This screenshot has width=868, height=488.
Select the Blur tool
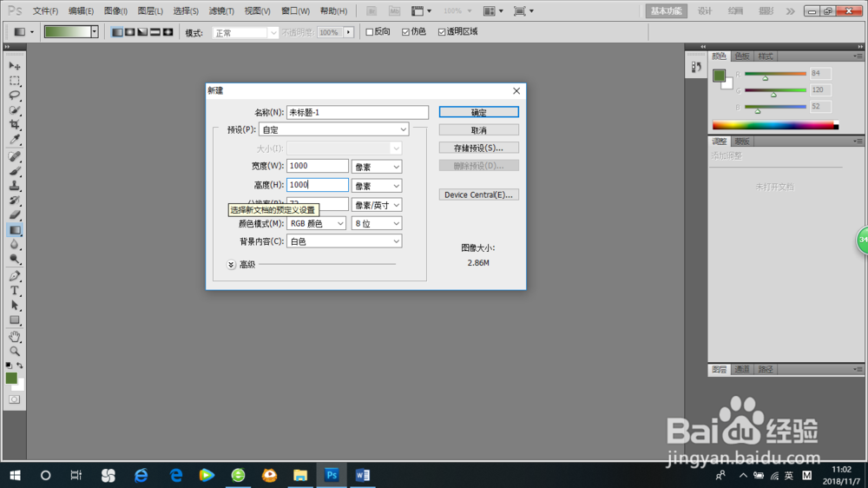pos(15,245)
